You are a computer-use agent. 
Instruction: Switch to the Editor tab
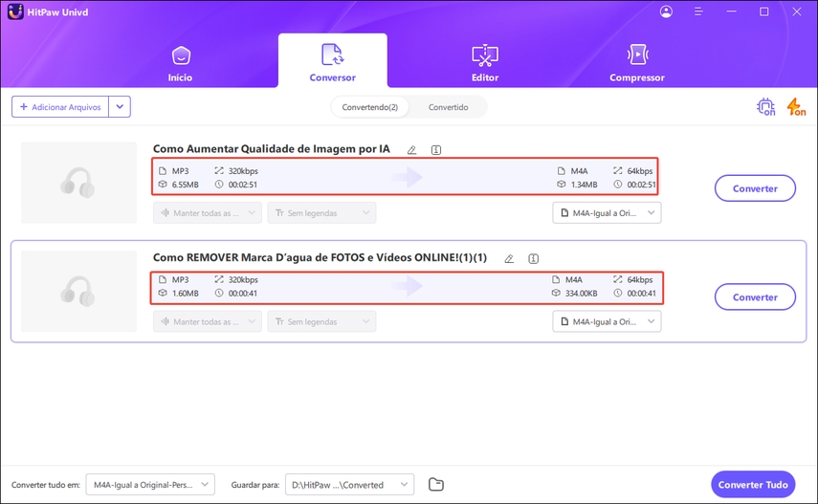(x=485, y=63)
